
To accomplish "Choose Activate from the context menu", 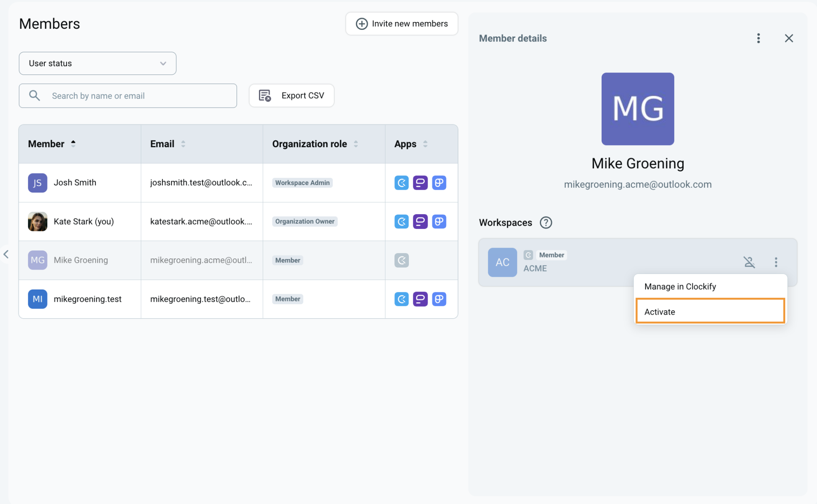I will pos(710,311).
